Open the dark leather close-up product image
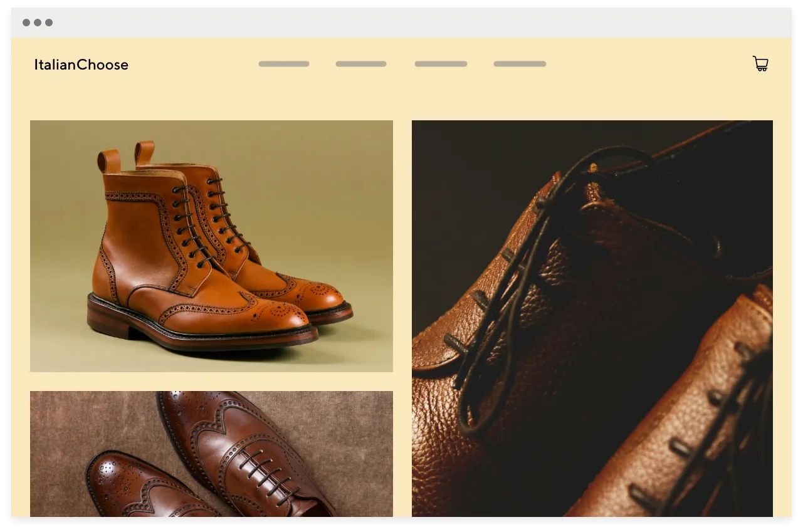The height and width of the screenshot is (532, 803). tap(592, 321)
